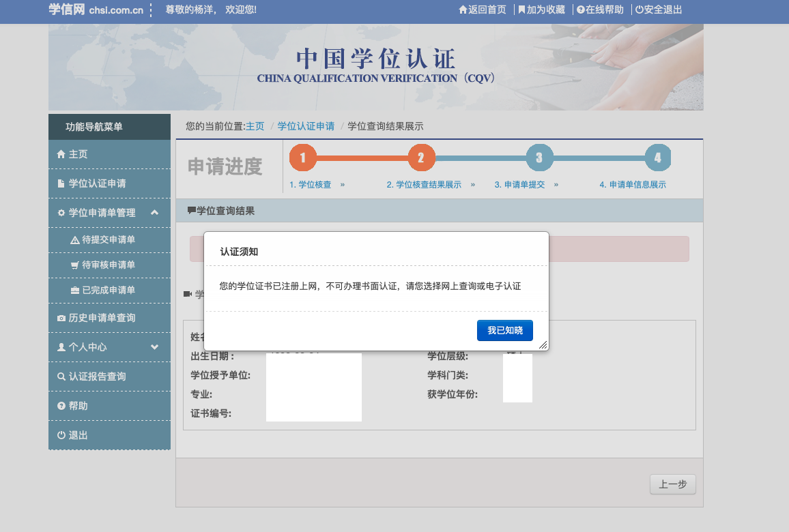The image size is (789, 532).
Task: Click step 3 circle in progress bar
Action: [539, 158]
